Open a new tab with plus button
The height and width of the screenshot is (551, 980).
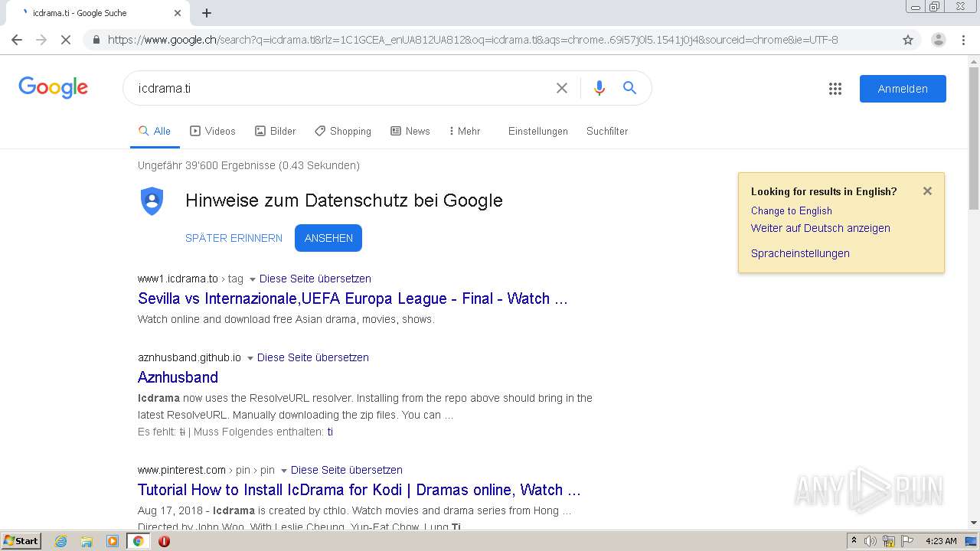(x=207, y=13)
